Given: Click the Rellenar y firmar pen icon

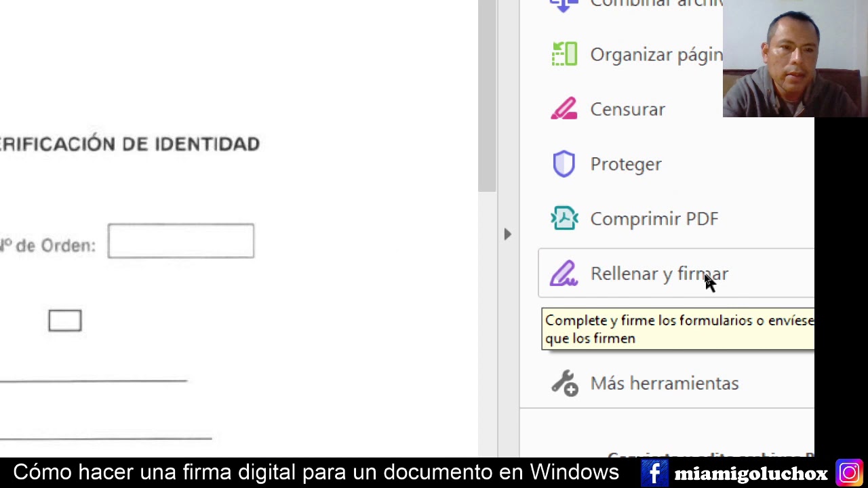Looking at the screenshot, I should click(x=564, y=273).
